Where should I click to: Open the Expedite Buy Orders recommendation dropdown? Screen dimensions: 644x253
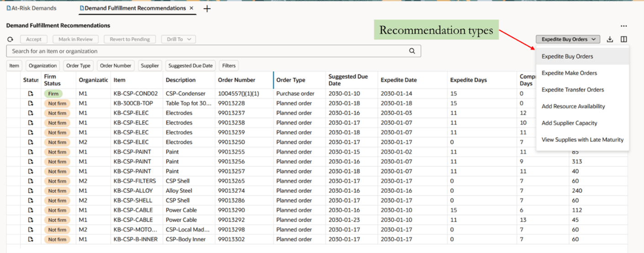[x=568, y=39]
